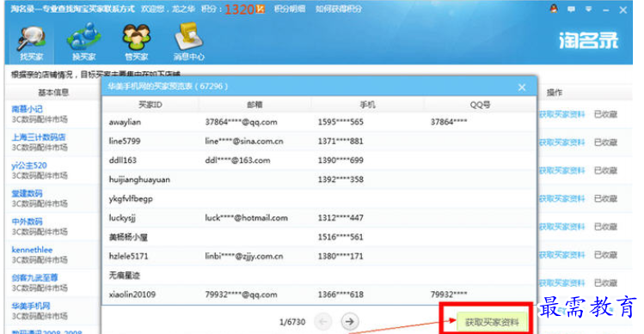Open the 管买家 (manage buyers) tool

(137, 43)
